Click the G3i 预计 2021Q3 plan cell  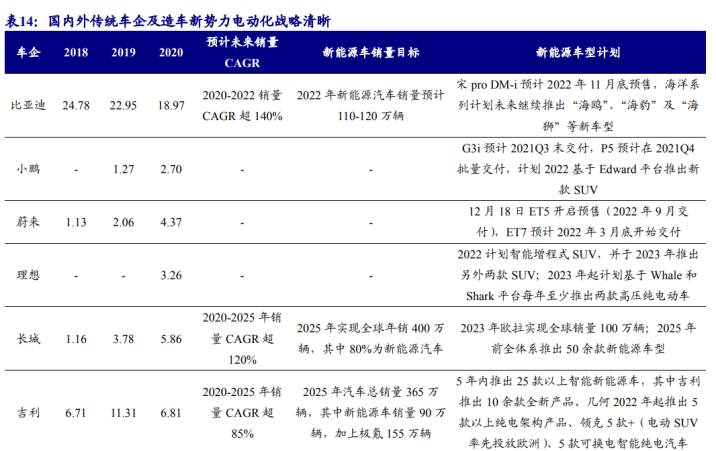[x=578, y=169]
